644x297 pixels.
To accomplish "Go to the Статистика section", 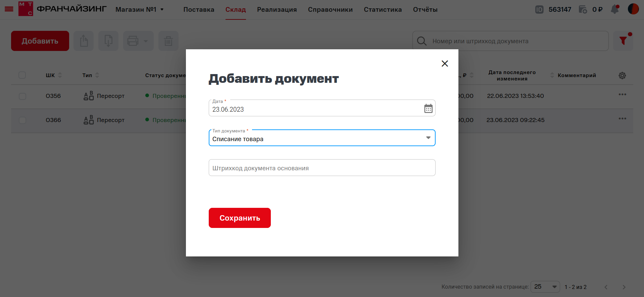I will [x=383, y=9].
